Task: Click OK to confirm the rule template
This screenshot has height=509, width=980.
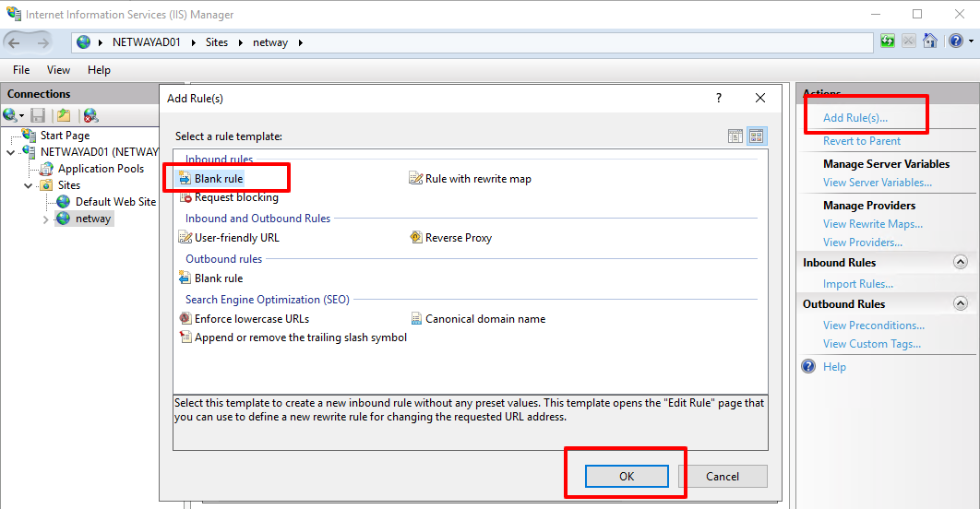Action: (627, 476)
